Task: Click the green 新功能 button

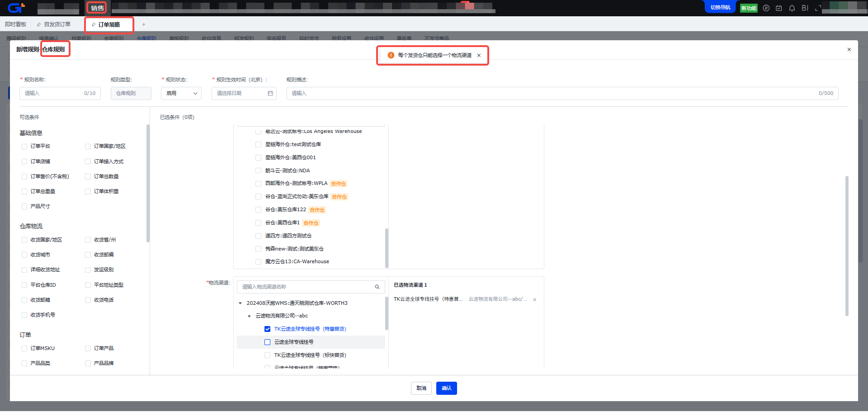Action: click(x=749, y=8)
